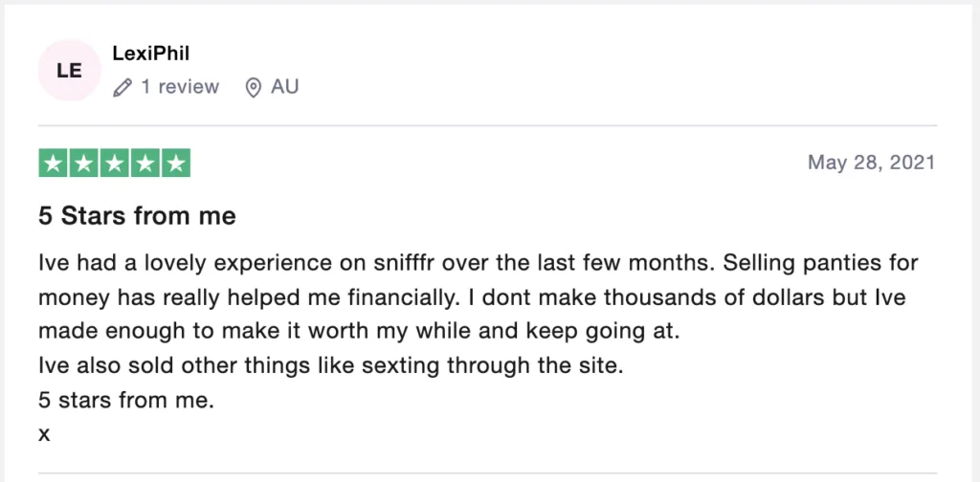Click the sentence "Ive also sold other things"
Image resolution: width=980 pixels, height=482 pixels.
(331, 366)
